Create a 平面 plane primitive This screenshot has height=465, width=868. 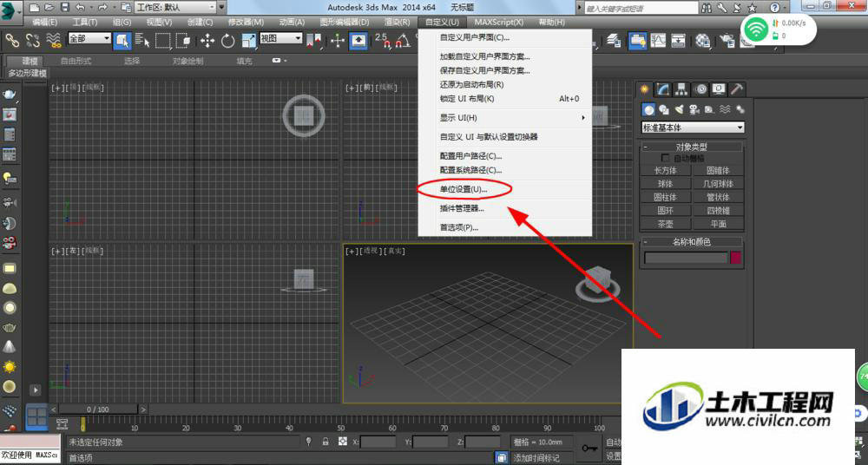718,224
